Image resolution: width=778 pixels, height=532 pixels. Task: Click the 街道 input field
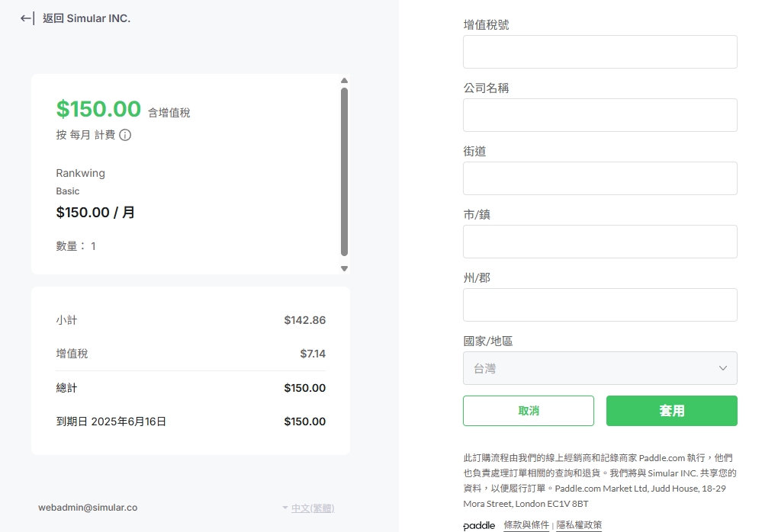(600, 178)
